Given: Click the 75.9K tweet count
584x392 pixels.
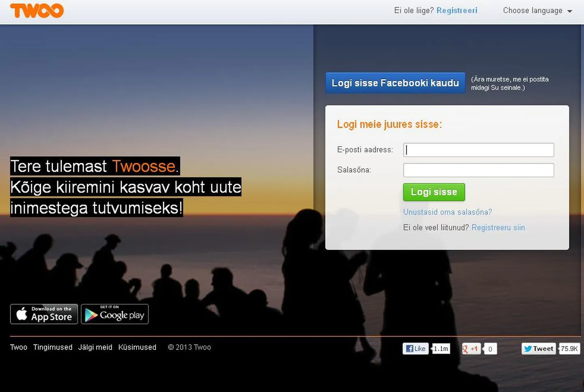Looking at the screenshot, I should pos(569,349).
